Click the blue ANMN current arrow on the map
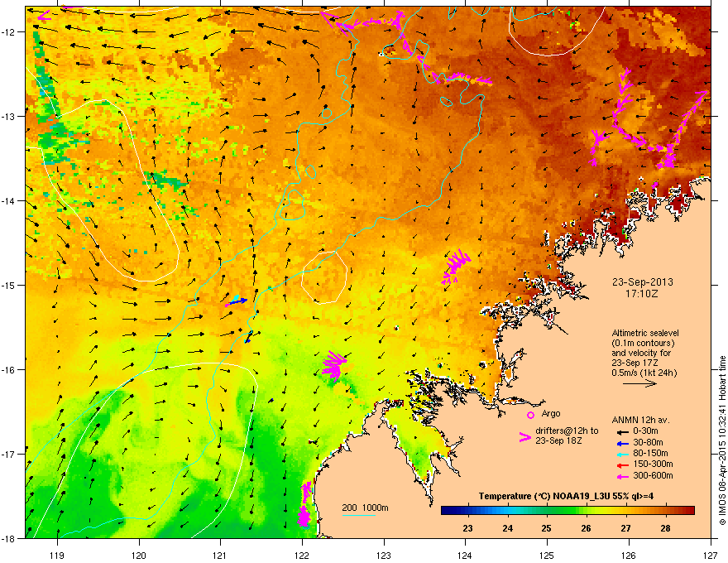The image size is (728, 563). point(237,302)
